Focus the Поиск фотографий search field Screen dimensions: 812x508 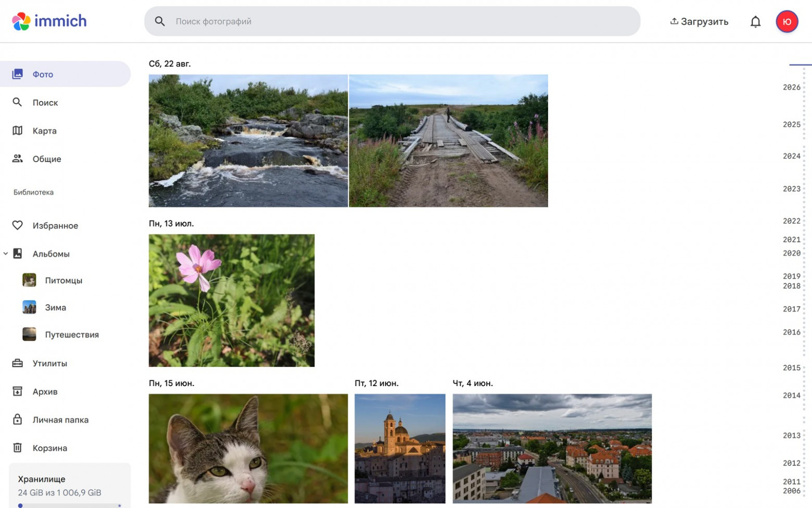tap(392, 21)
